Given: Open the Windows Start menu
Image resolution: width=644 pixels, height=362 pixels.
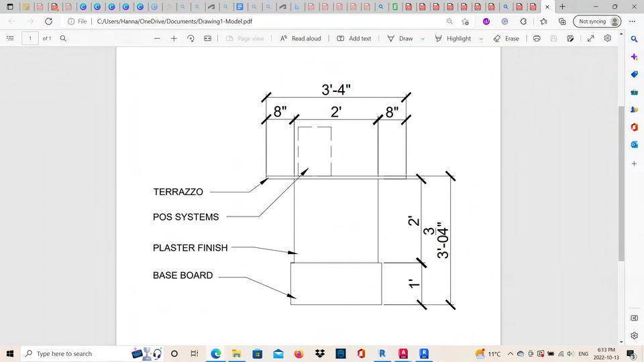Looking at the screenshot, I should click(x=10, y=353).
